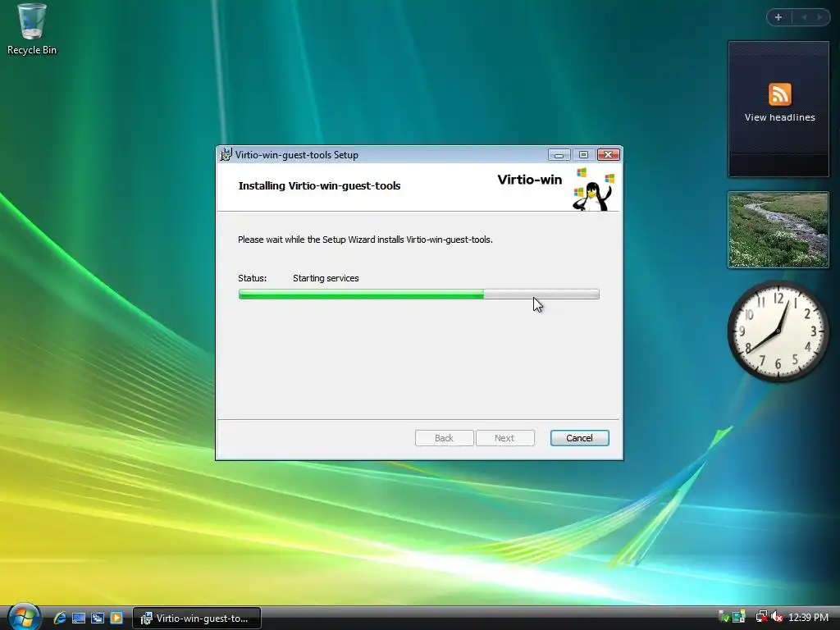Image resolution: width=840 pixels, height=630 pixels.
Task: Click the 12:39 PM taskbar clock
Action: (x=808, y=617)
